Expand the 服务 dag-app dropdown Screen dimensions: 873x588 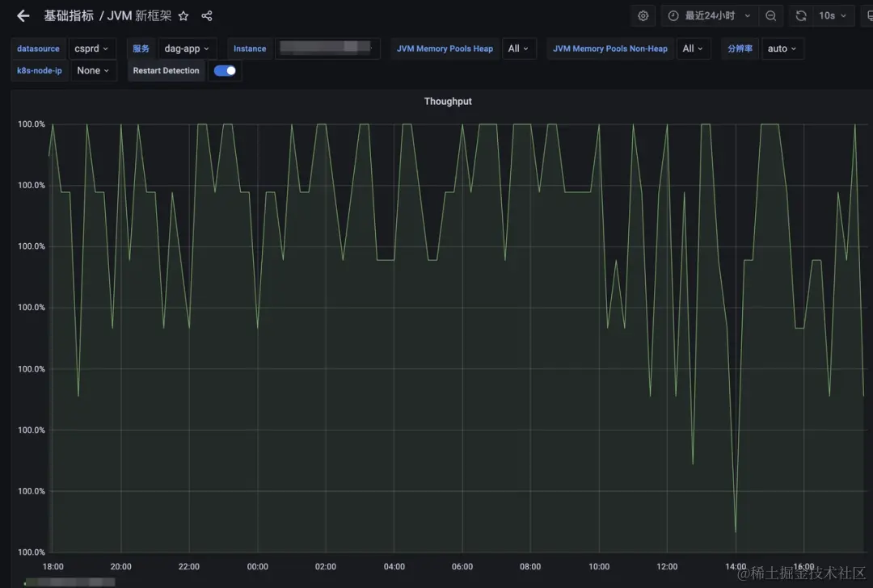tap(187, 48)
